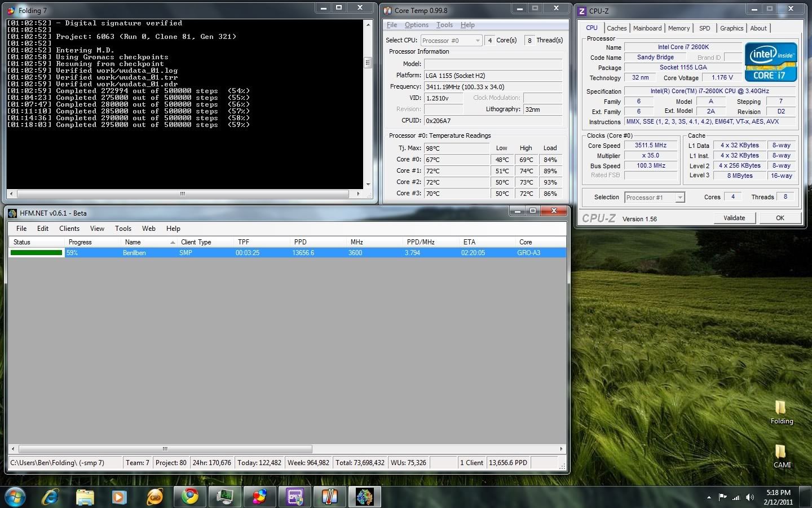The height and width of the screenshot is (508, 812).
Task: Open the Tools menu in Core Temp
Action: tap(444, 25)
